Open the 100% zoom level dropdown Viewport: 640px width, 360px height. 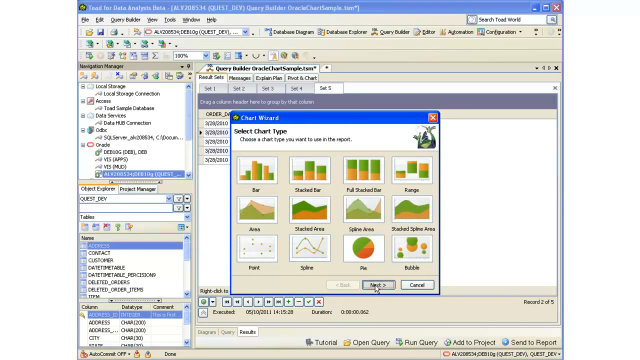tap(206, 56)
